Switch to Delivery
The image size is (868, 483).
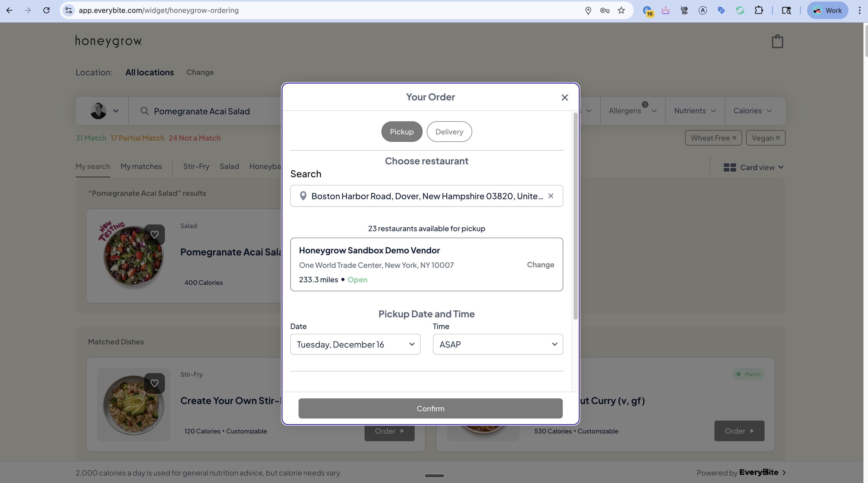pyautogui.click(x=449, y=131)
